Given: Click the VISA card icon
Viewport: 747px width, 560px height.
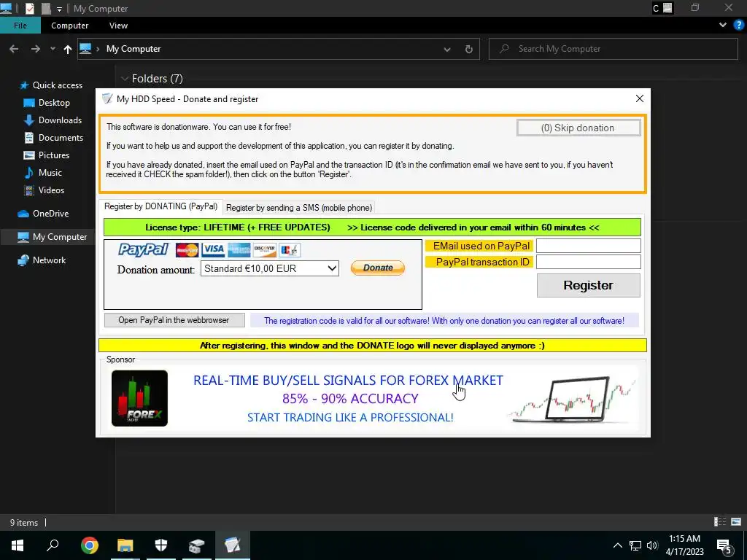Looking at the screenshot, I should pos(212,249).
